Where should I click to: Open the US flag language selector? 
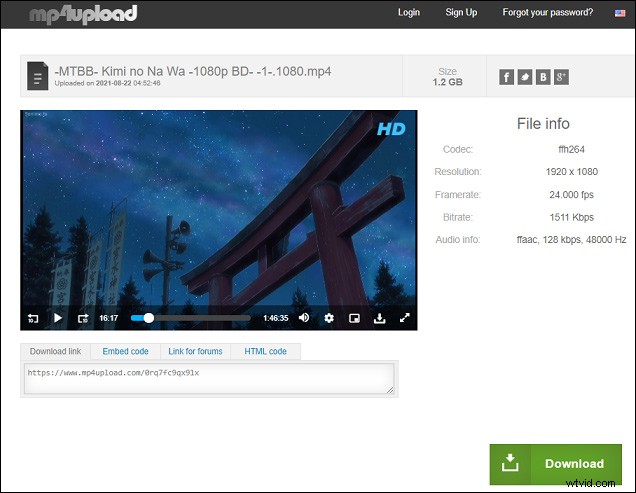pyautogui.click(x=620, y=13)
